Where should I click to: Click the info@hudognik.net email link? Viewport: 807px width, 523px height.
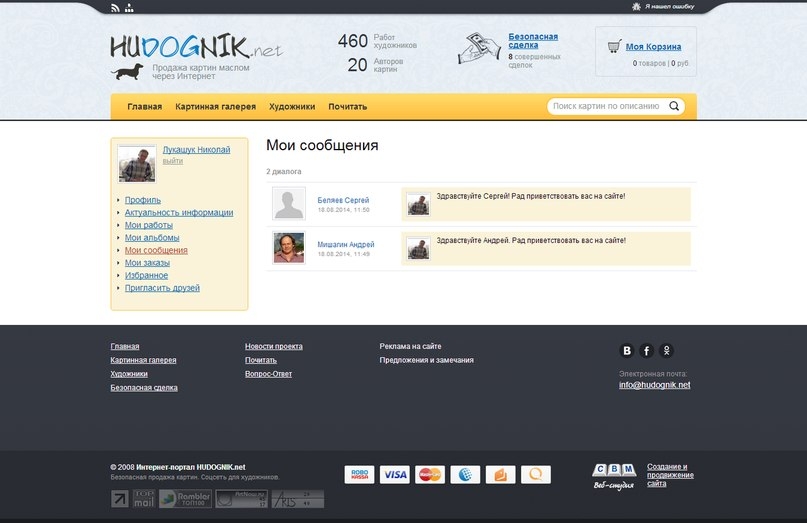pos(654,385)
